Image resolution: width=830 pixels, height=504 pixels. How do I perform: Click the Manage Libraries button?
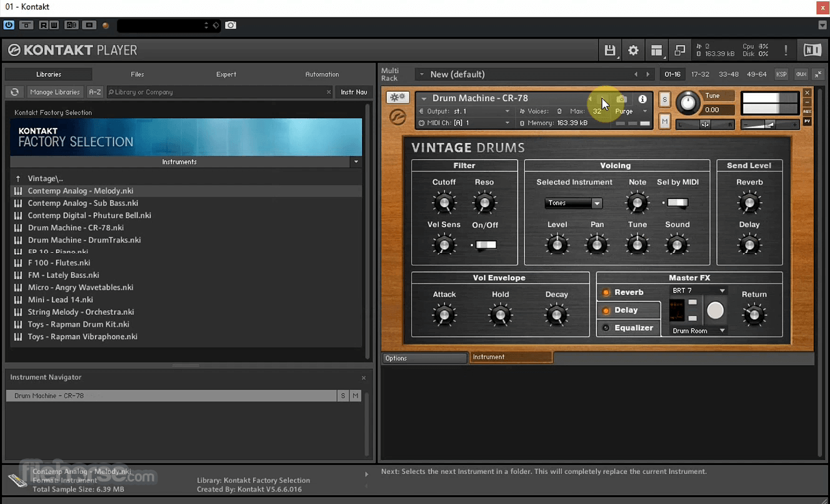[x=55, y=92]
